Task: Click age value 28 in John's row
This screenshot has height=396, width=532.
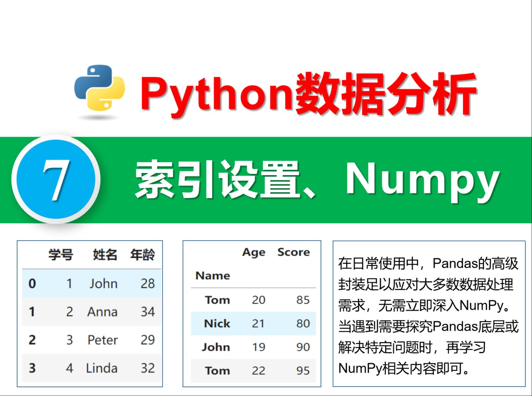Action: (148, 283)
